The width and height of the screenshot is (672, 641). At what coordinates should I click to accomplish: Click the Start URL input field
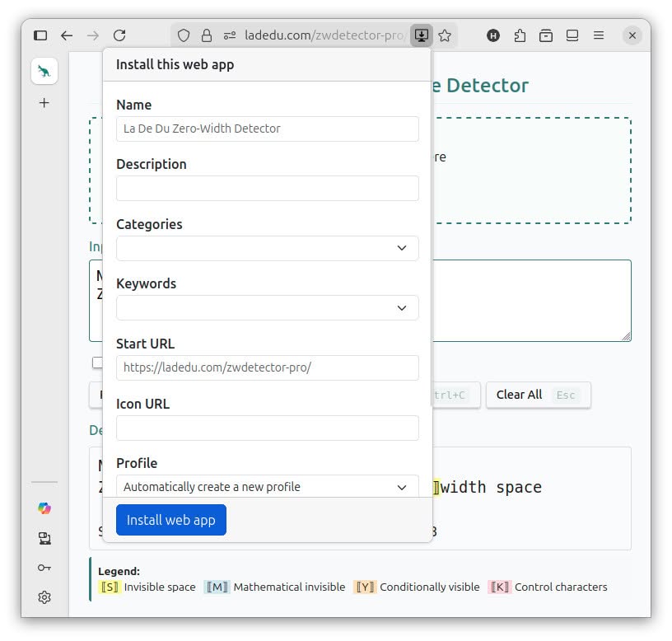[x=268, y=367]
